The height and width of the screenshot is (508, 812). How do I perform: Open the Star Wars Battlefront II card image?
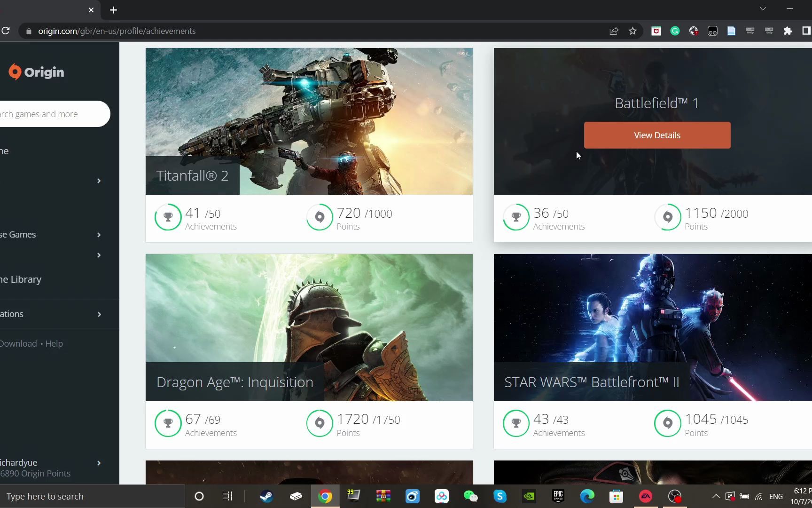(x=653, y=328)
